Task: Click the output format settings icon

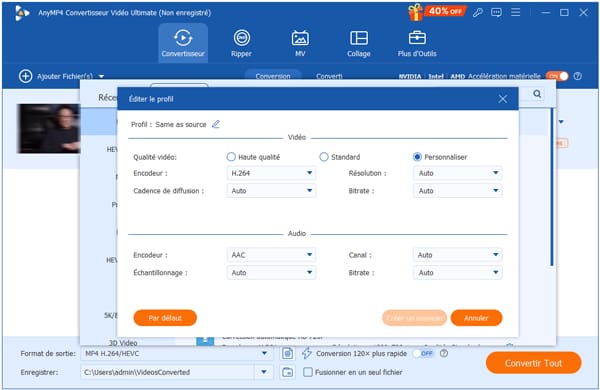Action: pos(287,354)
